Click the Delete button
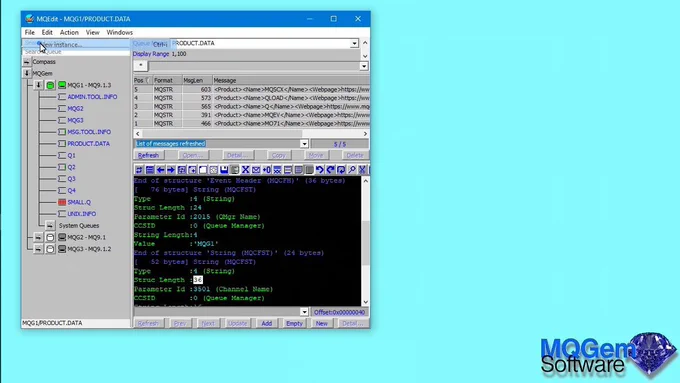The height and width of the screenshot is (383, 680). (x=355, y=155)
